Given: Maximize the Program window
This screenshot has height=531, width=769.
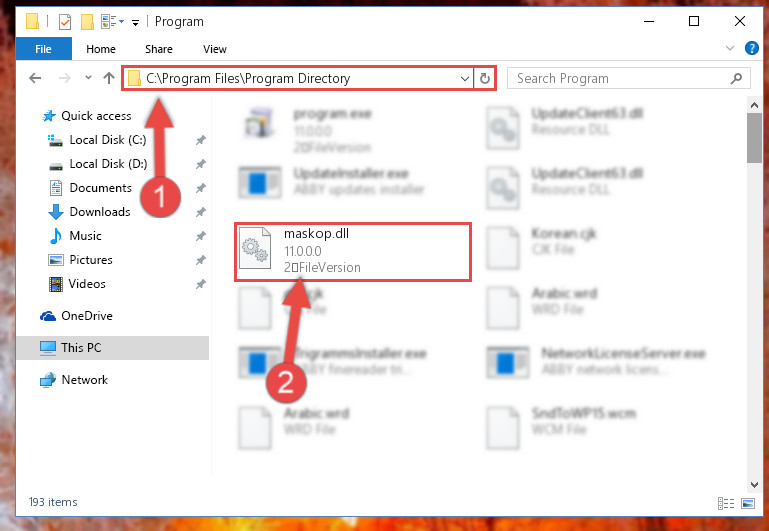Looking at the screenshot, I should (x=693, y=21).
